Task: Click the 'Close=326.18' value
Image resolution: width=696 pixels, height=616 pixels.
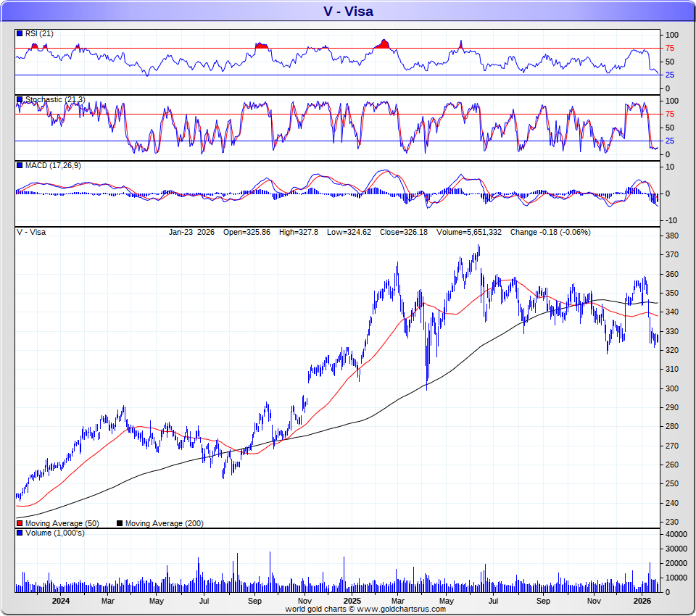Action: [404, 232]
